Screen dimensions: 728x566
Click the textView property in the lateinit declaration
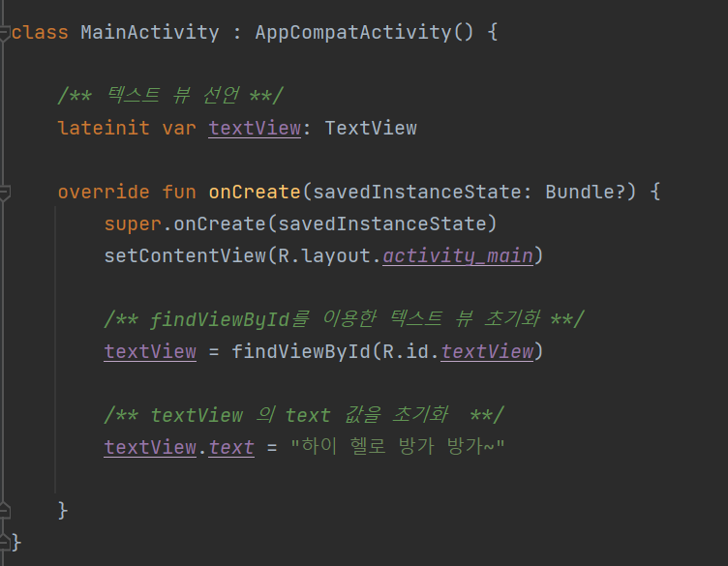pos(255,128)
